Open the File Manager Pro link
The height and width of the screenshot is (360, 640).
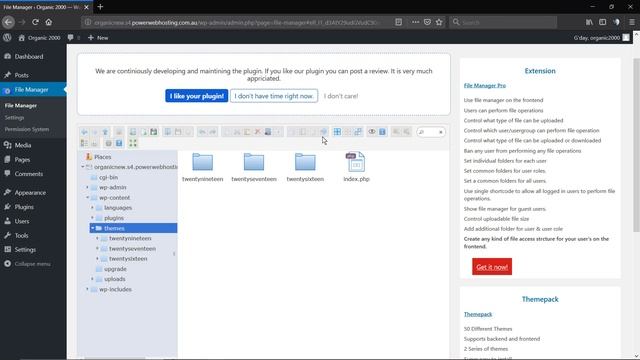[484, 86]
